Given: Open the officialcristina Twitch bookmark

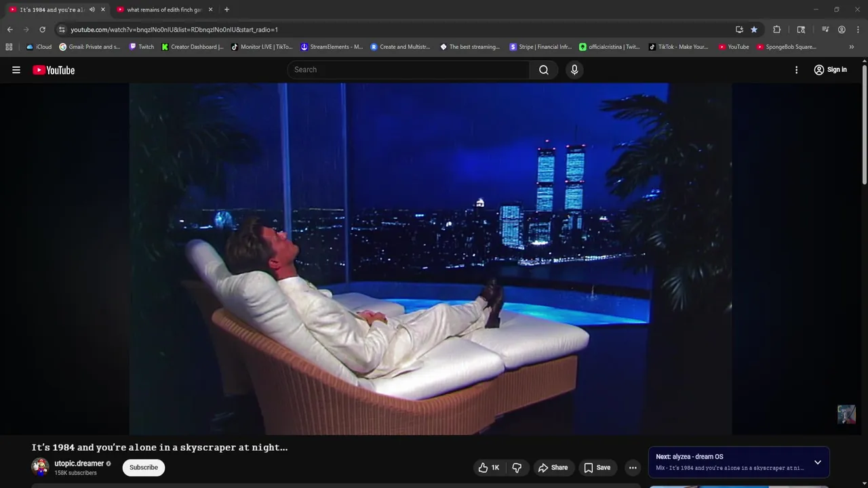Looking at the screenshot, I should pyautogui.click(x=609, y=47).
